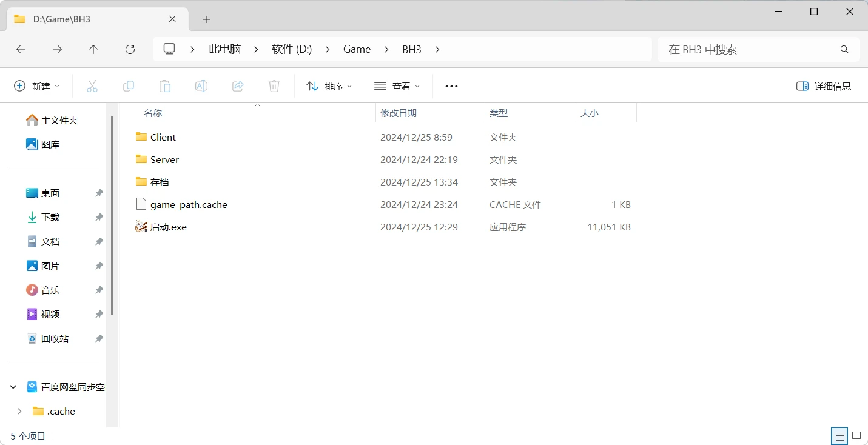Viewport: 868px width, 445px height.
Task: Click the 应用程序 type cell
Action: click(508, 227)
